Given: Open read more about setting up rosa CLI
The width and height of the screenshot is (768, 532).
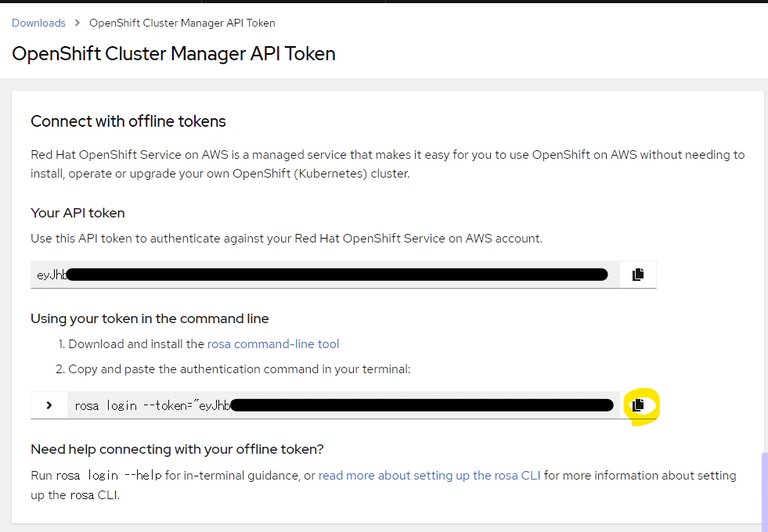Looking at the screenshot, I should pyautogui.click(x=430, y=476).
